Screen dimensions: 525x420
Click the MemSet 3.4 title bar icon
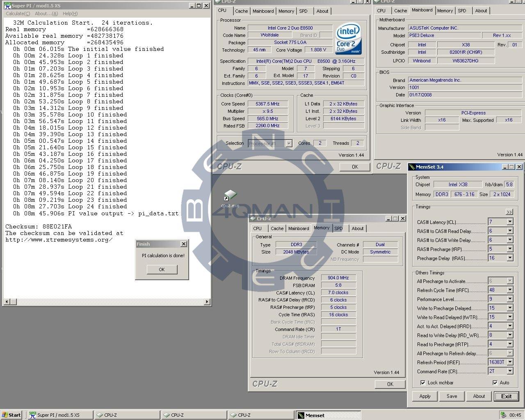(x=412, y=167)
